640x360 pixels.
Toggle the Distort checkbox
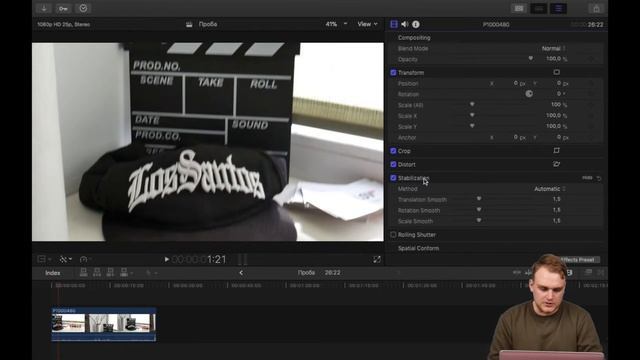tap(393, 164)
